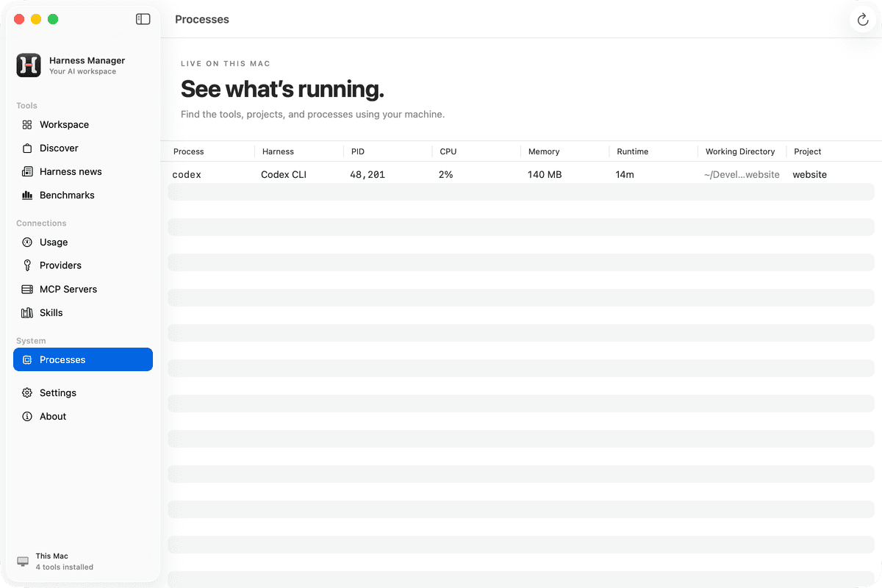Screen dimensions: 882x588
Task: Click the This Mac computer icon
Action: pyautogui.click(x=23, y=562)
